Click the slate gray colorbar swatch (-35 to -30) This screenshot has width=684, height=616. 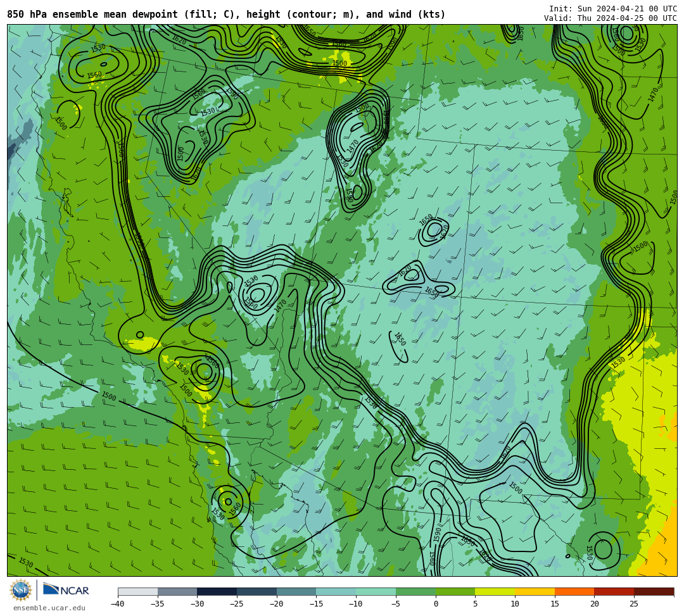pyautogui.click(x=177, y=591)
